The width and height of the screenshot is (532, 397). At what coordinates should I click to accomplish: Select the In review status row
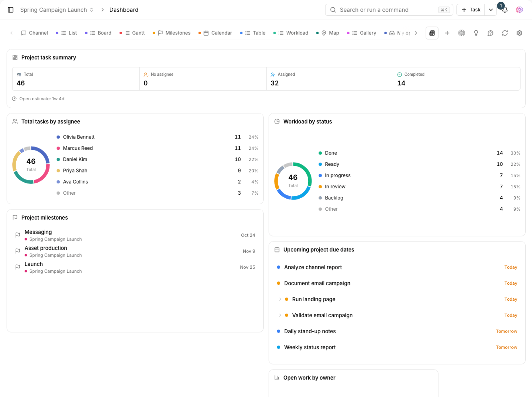coord(419,187)
